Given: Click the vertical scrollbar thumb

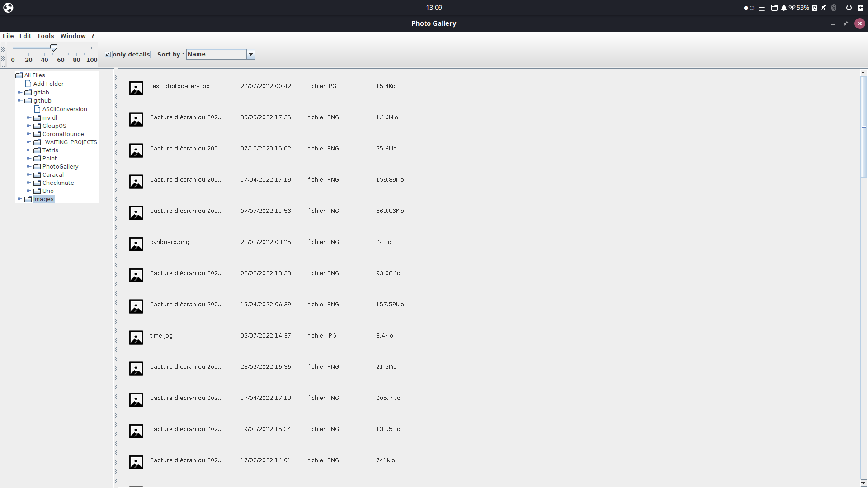Looking at the screenshot, I should (863, 127).
